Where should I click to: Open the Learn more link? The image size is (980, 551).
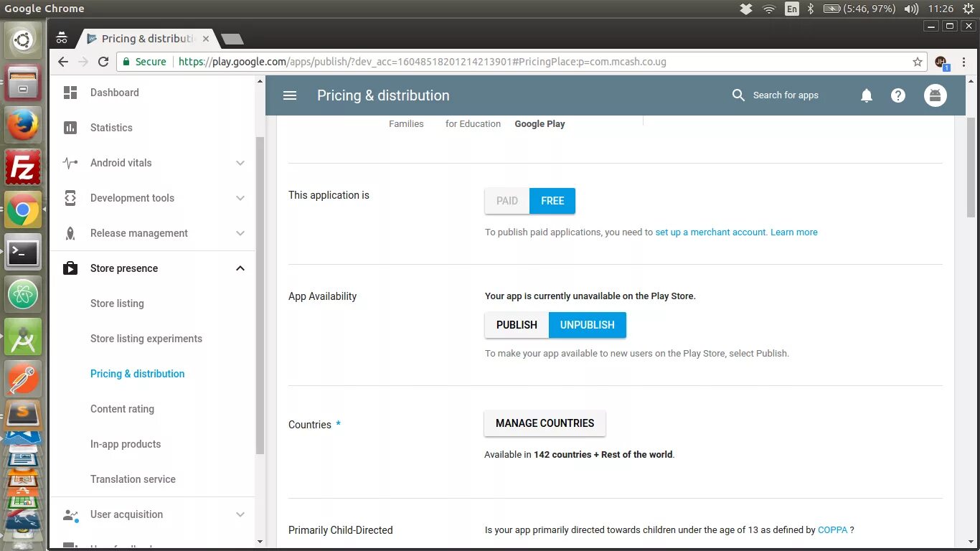(x=794, y=232)
